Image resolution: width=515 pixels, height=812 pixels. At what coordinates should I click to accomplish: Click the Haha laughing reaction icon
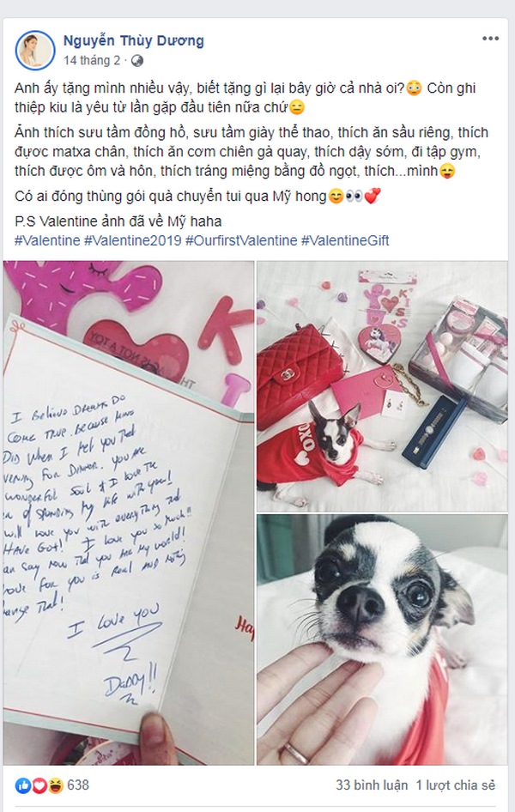coord(56,785)
